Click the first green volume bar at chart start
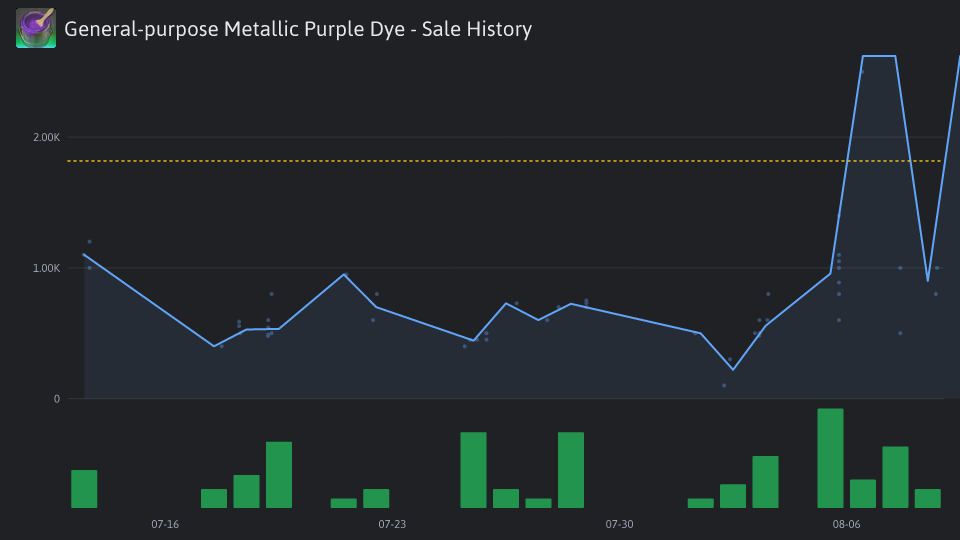Screen dimensions: 960x540 point(84,489)
